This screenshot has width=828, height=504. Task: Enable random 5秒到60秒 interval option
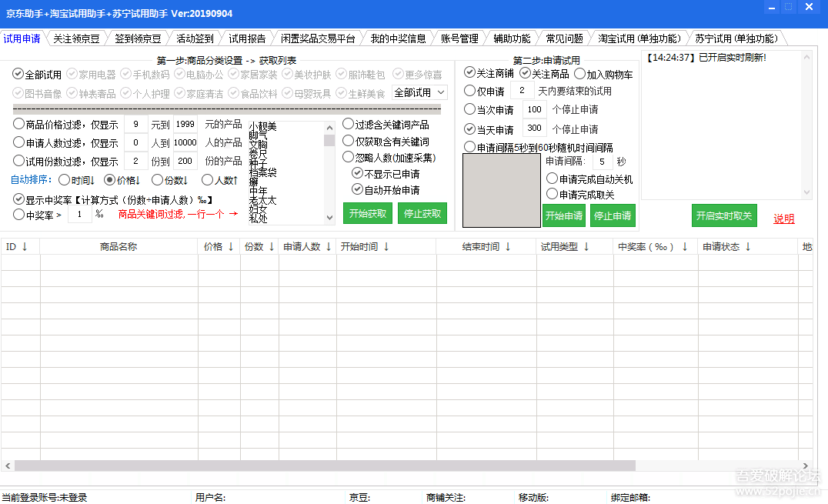click(x=539, y=148)
